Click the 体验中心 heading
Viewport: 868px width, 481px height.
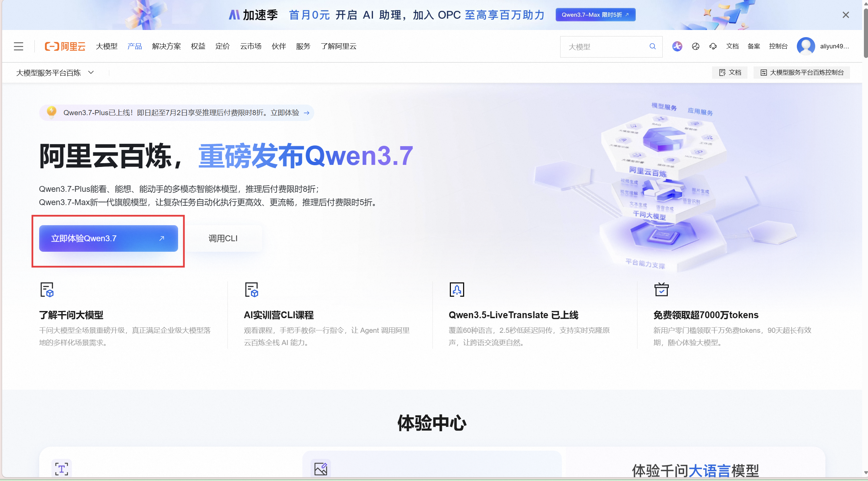(x=432, y=423)
